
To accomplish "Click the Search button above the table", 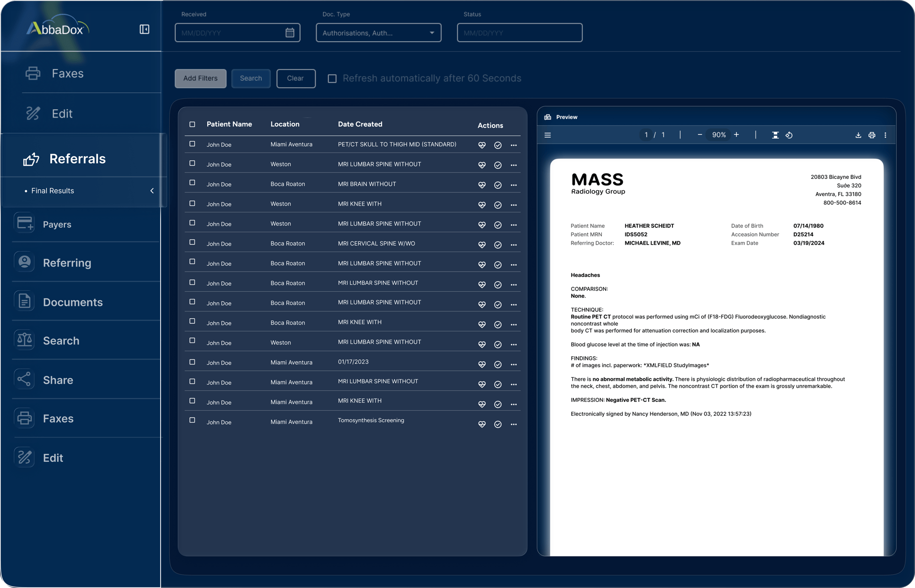I will point(251,78).
